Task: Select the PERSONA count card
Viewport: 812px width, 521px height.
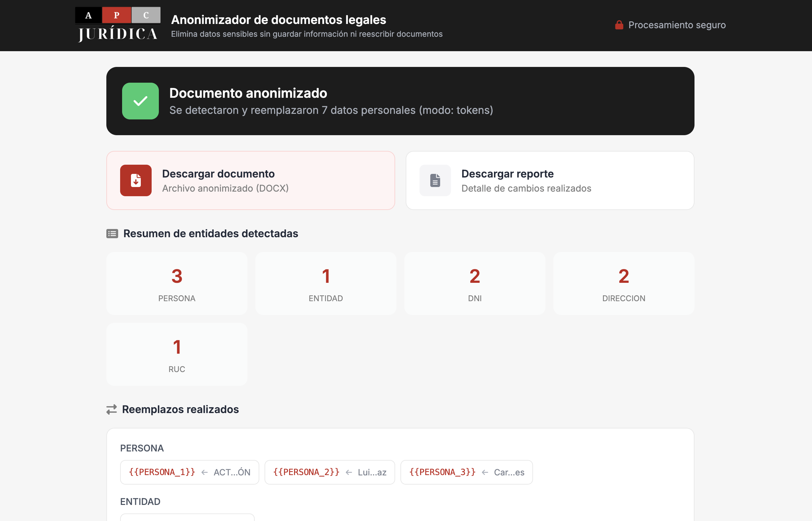Action: pyautogui.click(x=177, y=283)
